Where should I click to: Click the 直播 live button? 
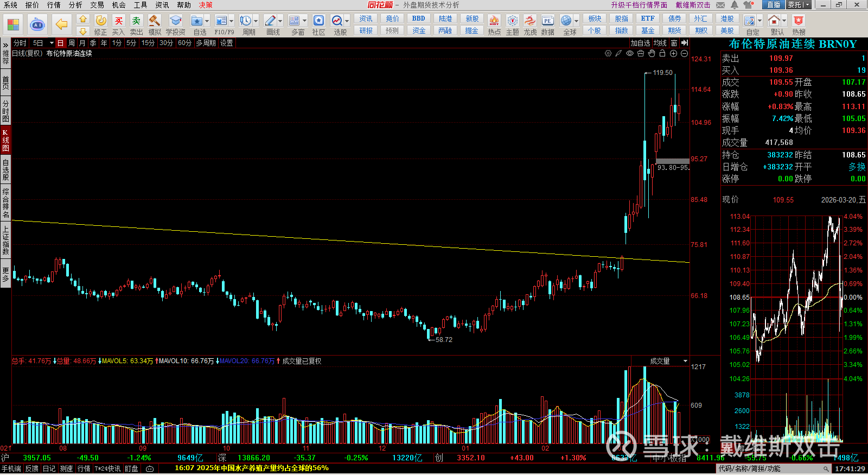point(774,5)
